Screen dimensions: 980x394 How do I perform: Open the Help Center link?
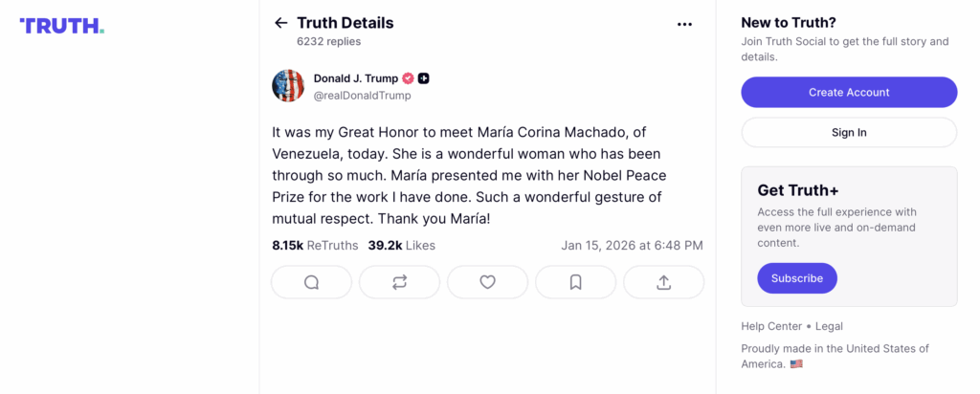771,326
